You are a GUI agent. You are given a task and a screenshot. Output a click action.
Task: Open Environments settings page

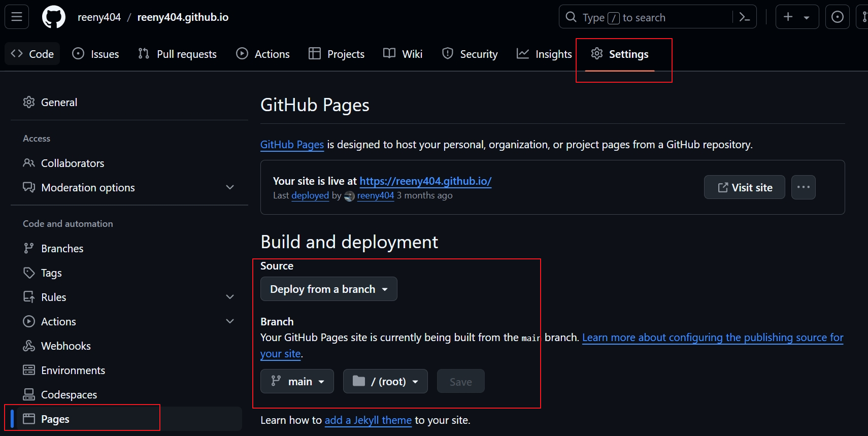(129, 370)
